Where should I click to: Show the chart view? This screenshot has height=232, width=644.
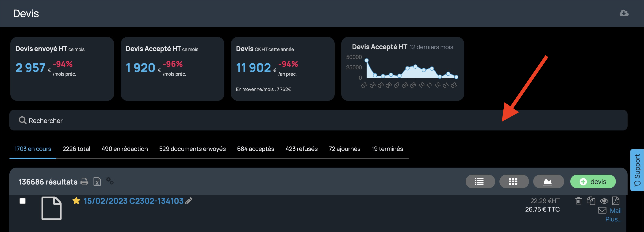pos(548,181)
